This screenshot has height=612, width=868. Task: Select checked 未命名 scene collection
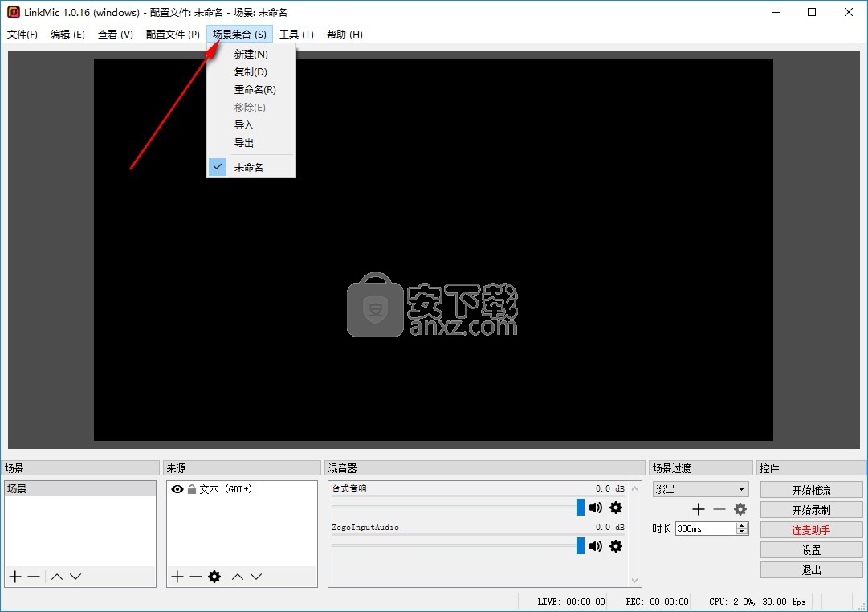(x=251, y=167)
